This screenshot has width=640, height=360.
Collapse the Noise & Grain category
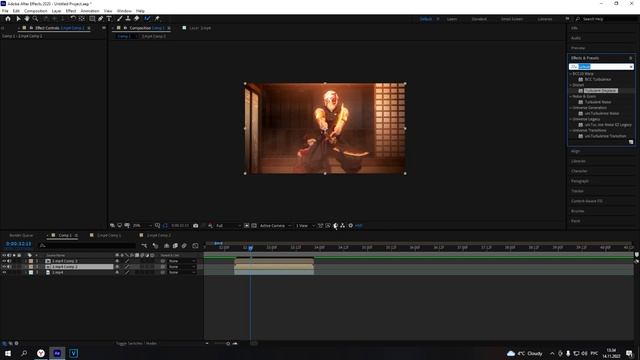coord(571,96)
